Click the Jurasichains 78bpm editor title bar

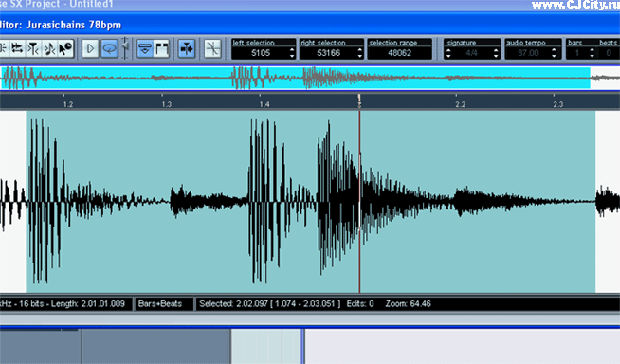pyautogui.click(x=310, y=25)
